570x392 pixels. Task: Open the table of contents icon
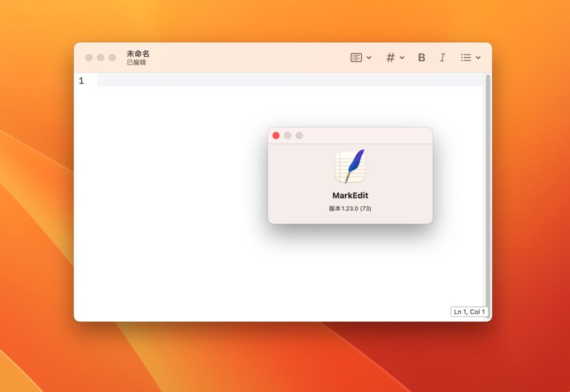[357, 57]
